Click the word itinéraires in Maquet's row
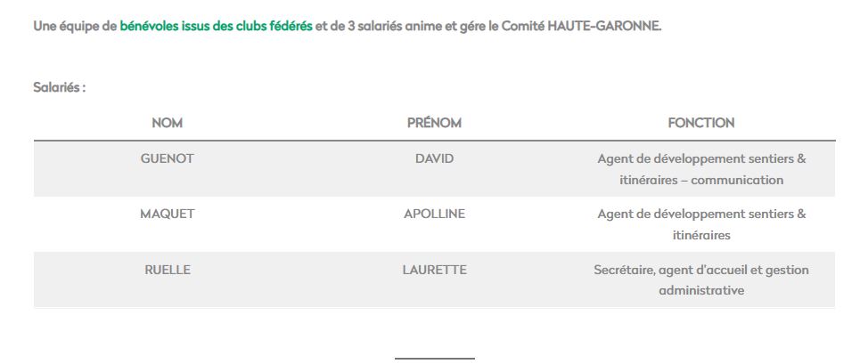 701,235
